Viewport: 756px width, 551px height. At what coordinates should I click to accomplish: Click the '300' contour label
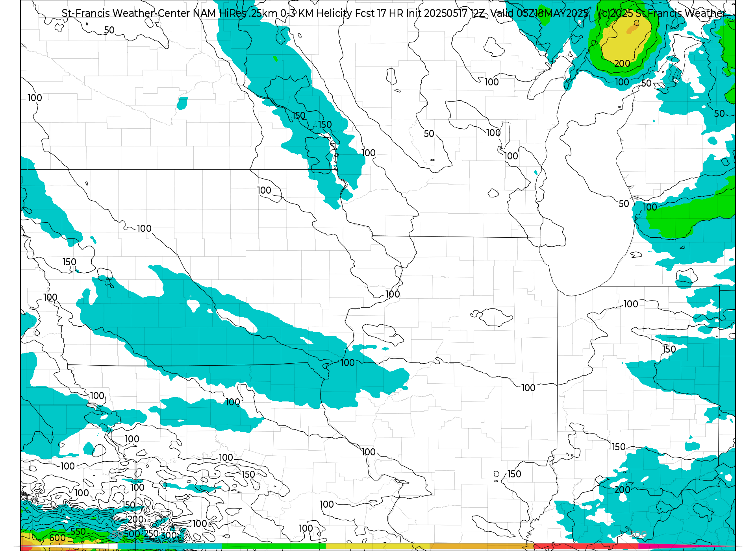[x=169, y=535]
